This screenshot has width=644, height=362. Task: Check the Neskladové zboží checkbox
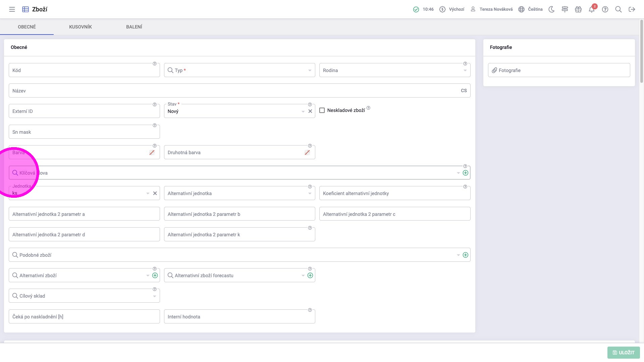point(322,110)
